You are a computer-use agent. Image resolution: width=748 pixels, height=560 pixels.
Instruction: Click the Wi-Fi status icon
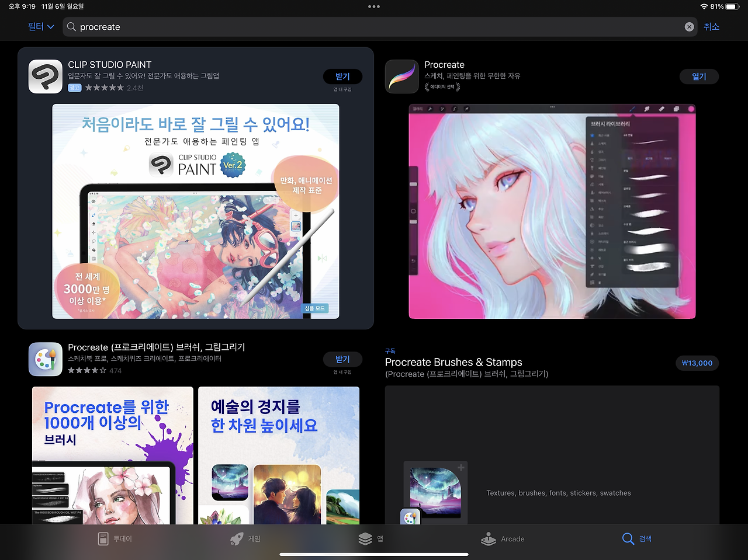[704, 6]
